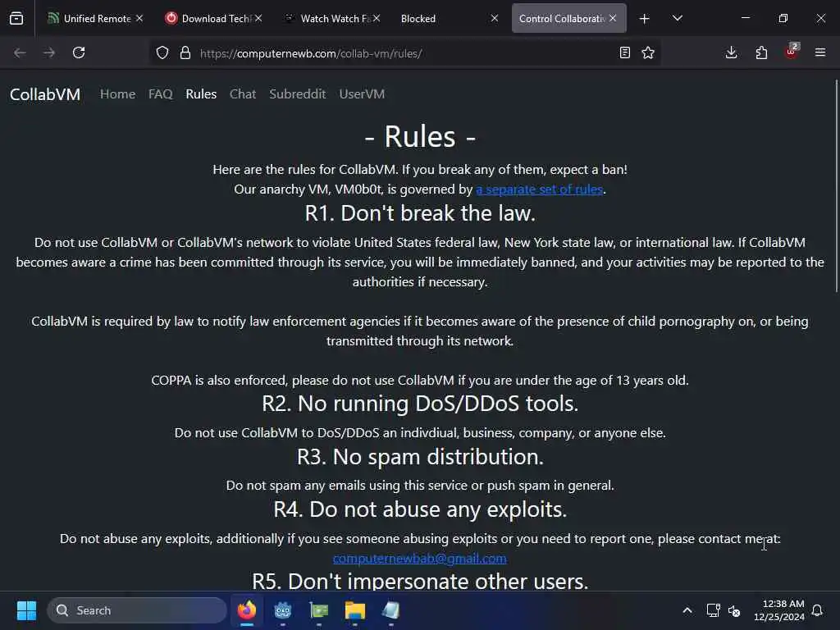Screen dimensions: 840x630
Task: Open Firefox View tab overview icon
Action: click(x=16, y=18)
